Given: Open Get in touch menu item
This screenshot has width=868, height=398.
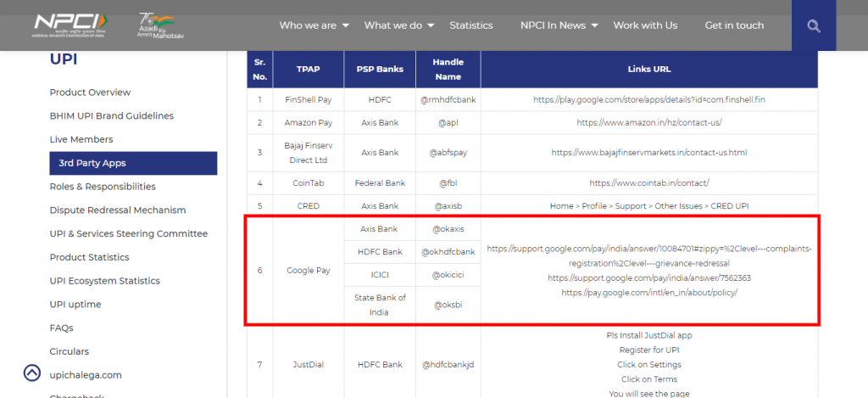Looking at the screenshot, I should pos(734,25).
